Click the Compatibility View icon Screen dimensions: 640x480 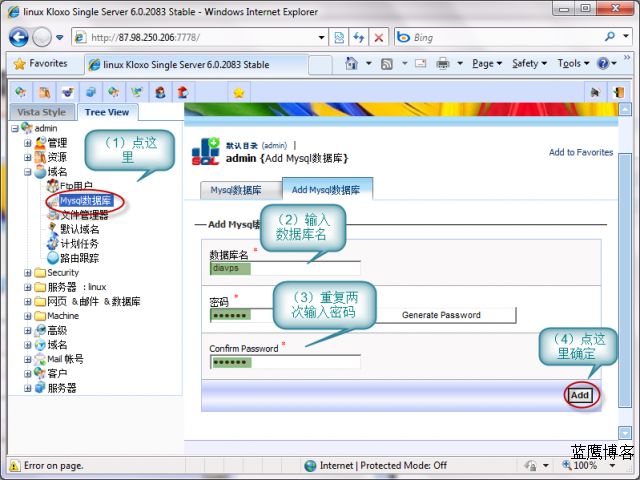tap(339, 38)
